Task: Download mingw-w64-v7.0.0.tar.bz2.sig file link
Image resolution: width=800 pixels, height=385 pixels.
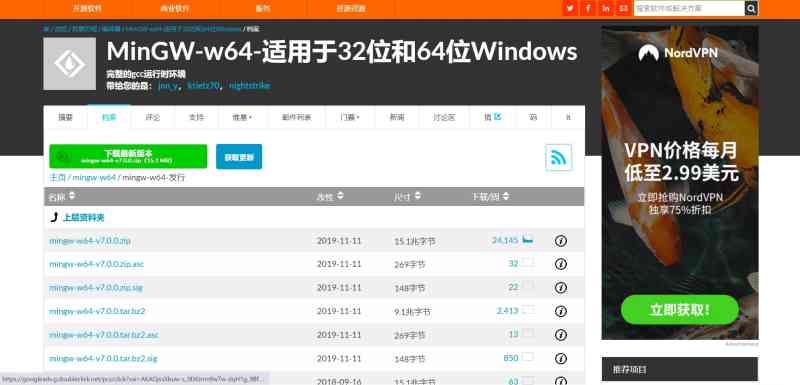Action: (103, 358)
